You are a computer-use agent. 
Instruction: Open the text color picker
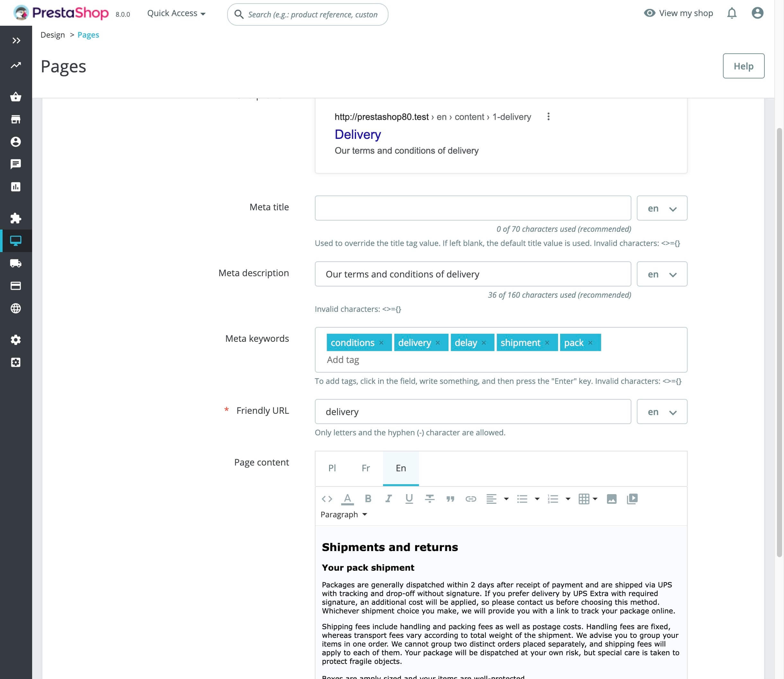pyautogui.click(x=347, y=499)
